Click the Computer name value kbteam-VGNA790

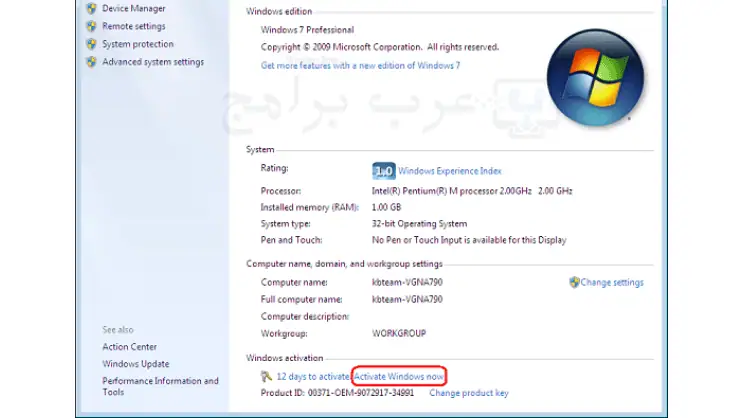(x=407, y=282)
